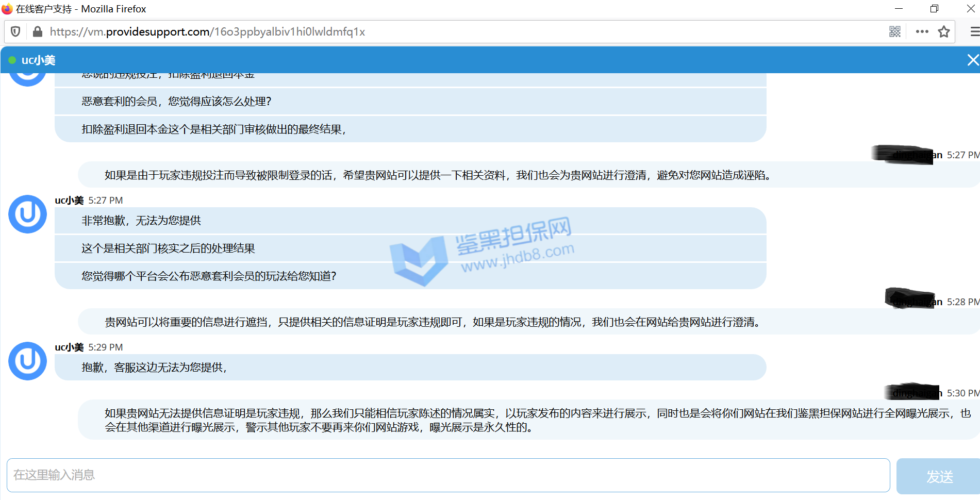
Task: Open the QR code generator icon
Action: (895, 32)
